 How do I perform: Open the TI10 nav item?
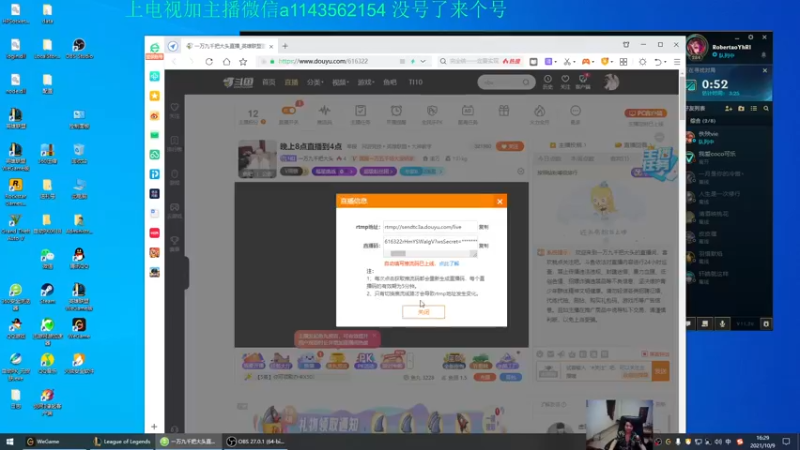coord(415,82)
